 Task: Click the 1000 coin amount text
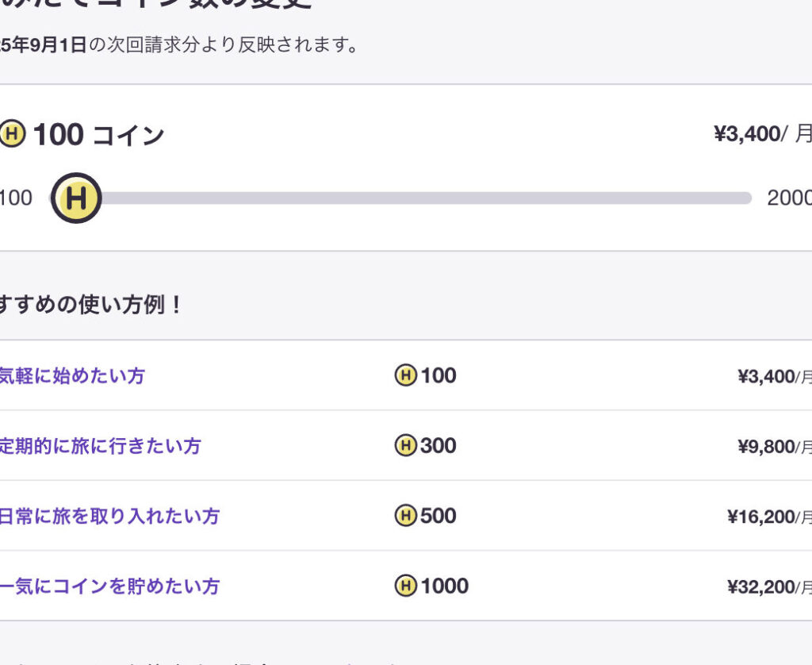[x=444, y=586]
